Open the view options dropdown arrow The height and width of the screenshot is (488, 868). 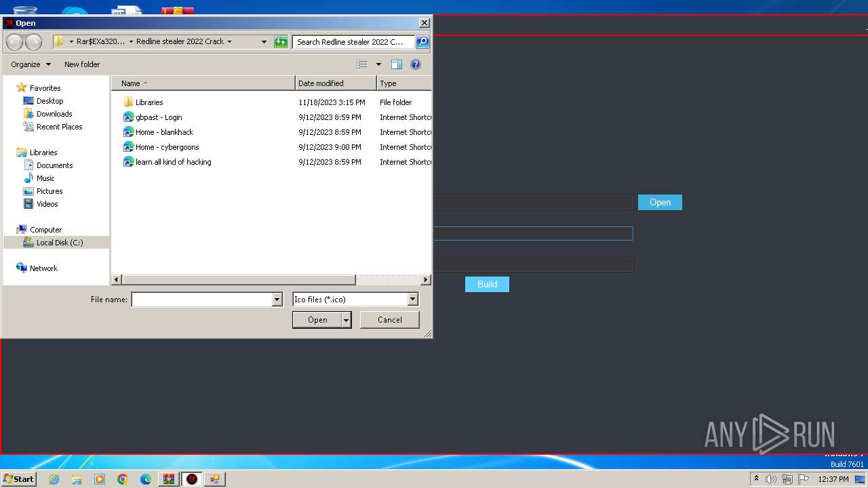tap(378, 64)
